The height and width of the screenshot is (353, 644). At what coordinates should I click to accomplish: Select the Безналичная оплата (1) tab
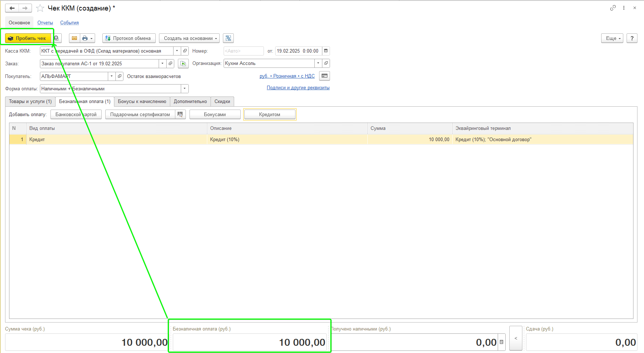(x=85, y=102)
